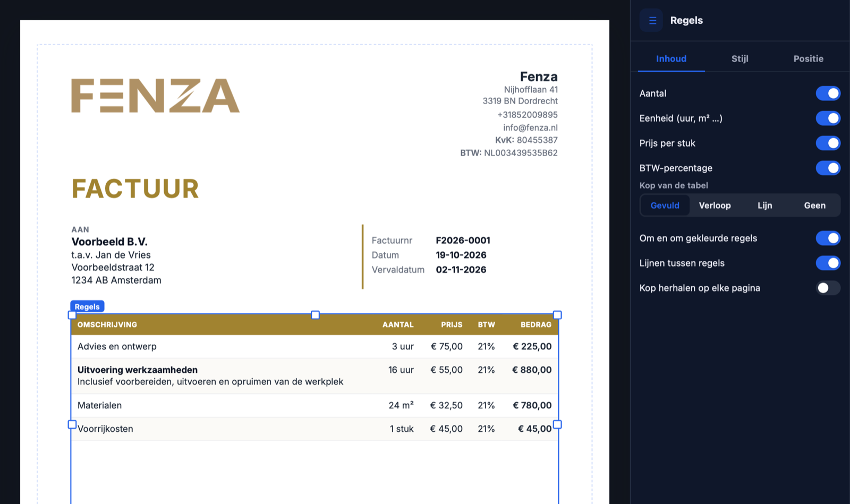The width and height of the screenshot is (850, 504).
Task: Click the right-middle table handle
Action: point(557,424)
